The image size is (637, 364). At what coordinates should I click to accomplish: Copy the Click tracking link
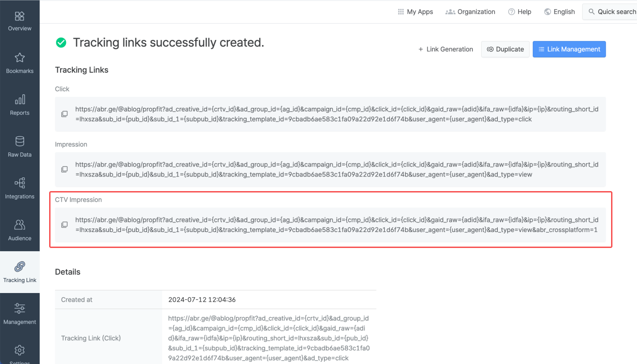65,114
